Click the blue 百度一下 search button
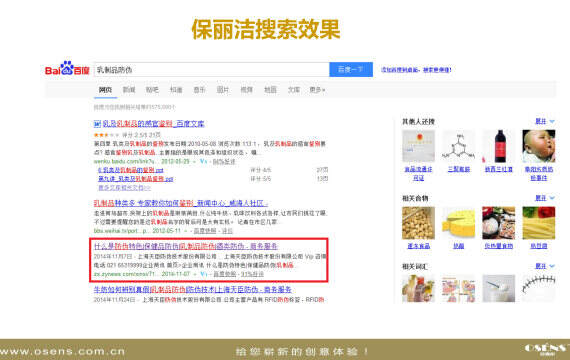570x360 pixels. click(351, 69)
